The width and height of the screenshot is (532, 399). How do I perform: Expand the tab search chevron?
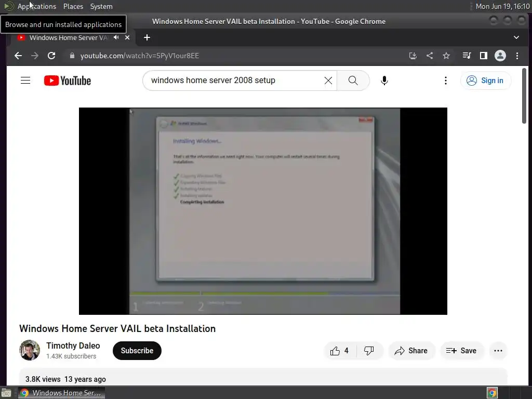[x=516, y=37]
